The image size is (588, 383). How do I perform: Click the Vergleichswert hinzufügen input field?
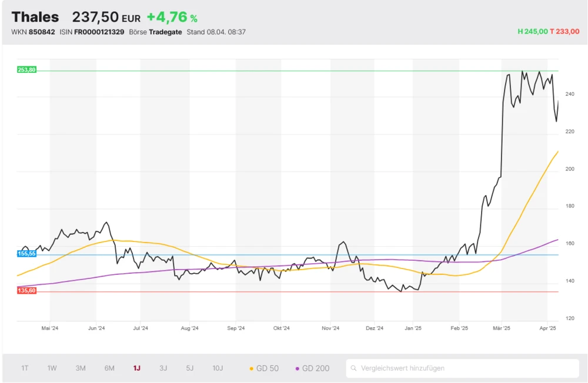tap(465, 368)
